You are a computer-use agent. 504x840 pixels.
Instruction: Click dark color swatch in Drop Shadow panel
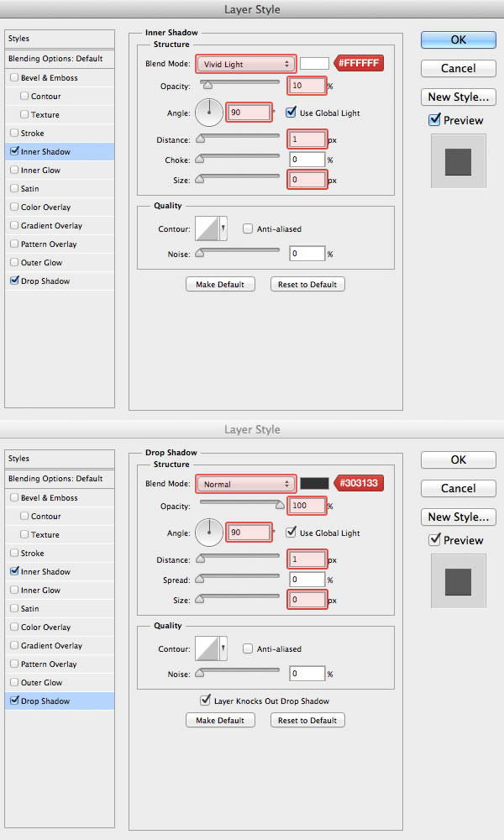pyautogui.click(x=314, y=483)
